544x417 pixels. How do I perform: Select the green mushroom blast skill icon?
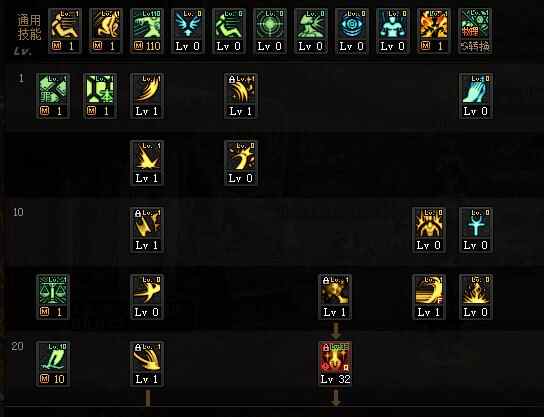[311, 31]
